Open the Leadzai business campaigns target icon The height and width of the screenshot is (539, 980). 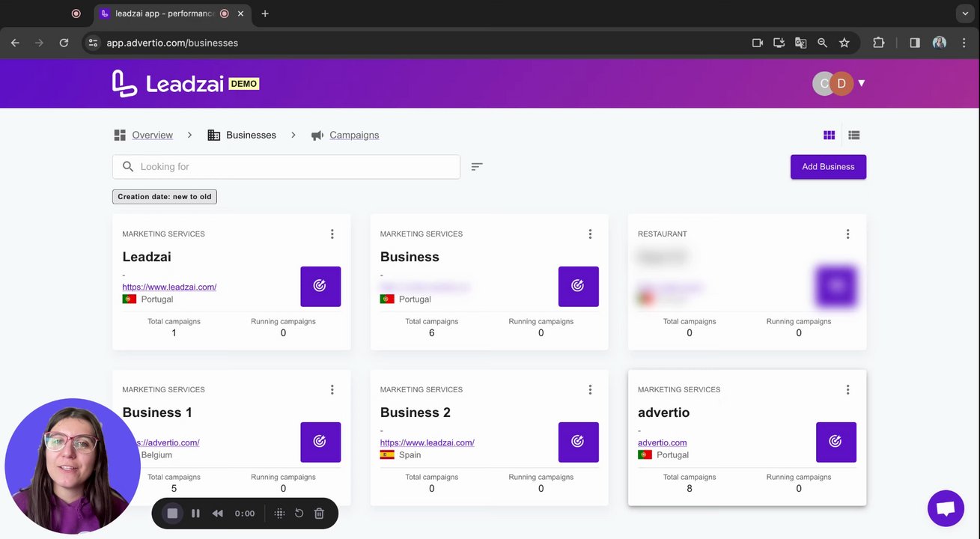point(320,286)
